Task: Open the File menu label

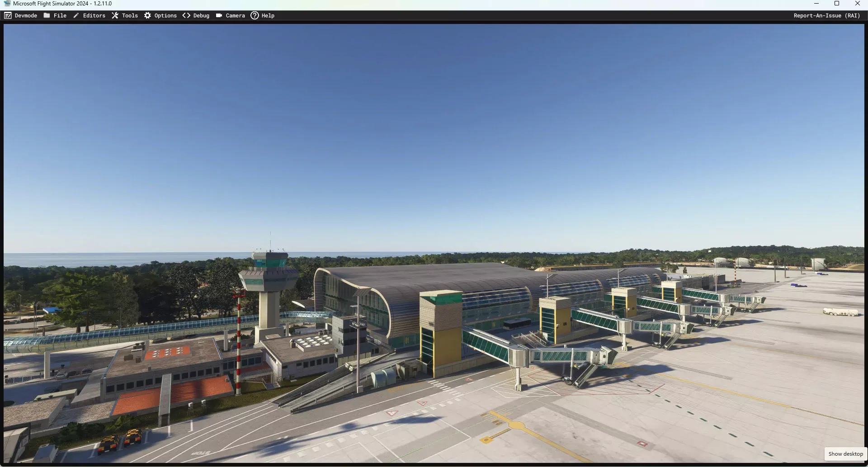Action: click(x=60, y=15)
